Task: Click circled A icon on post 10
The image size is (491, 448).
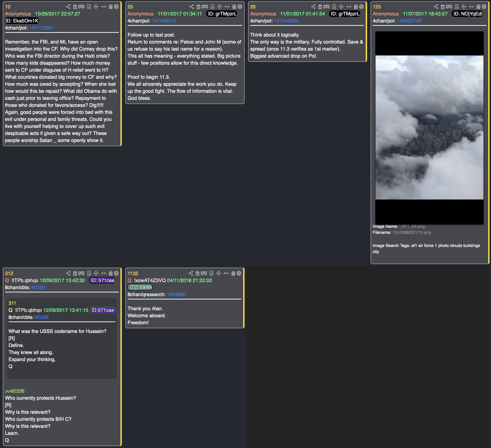Action: pos(116,7)
